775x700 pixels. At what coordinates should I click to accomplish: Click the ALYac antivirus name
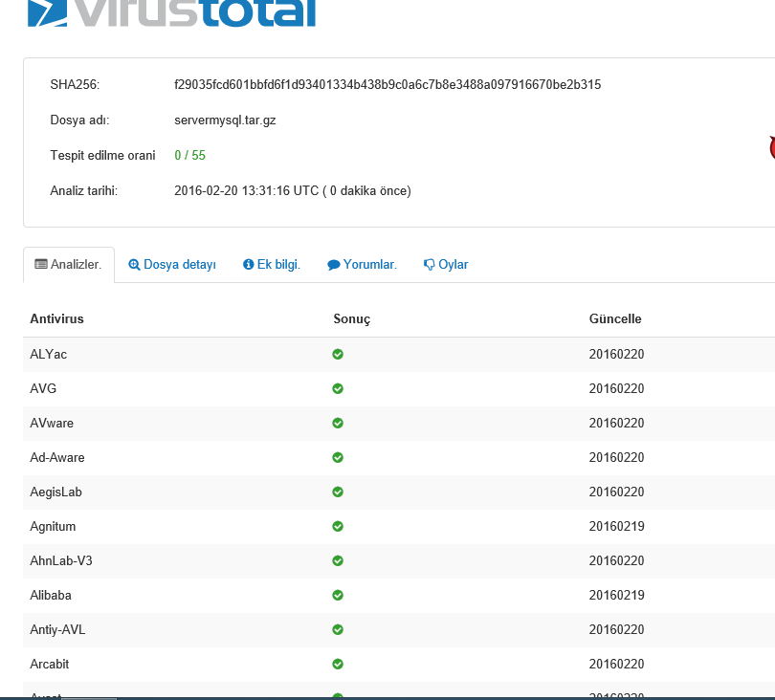(49, 354)
